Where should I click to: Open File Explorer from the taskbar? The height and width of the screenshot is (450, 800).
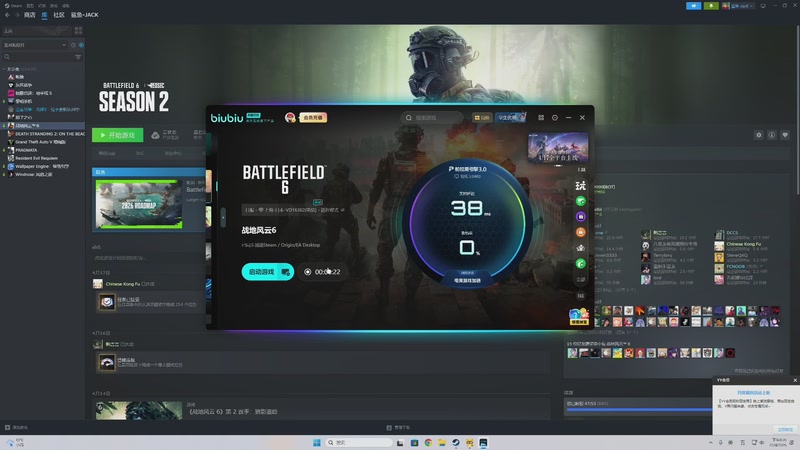tap(442, 442)
